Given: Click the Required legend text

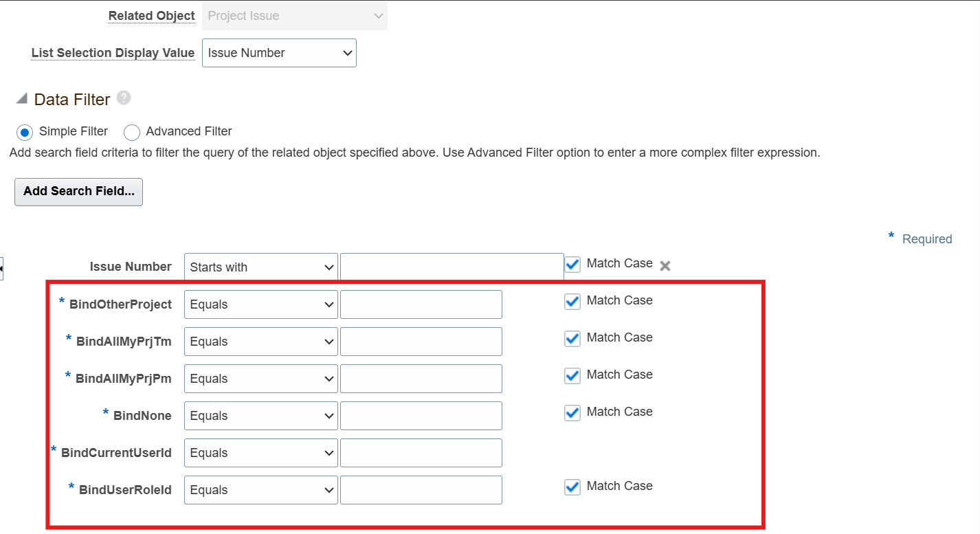Looking at the screenshot, I should pyautogui.click(x=927, y=239).
